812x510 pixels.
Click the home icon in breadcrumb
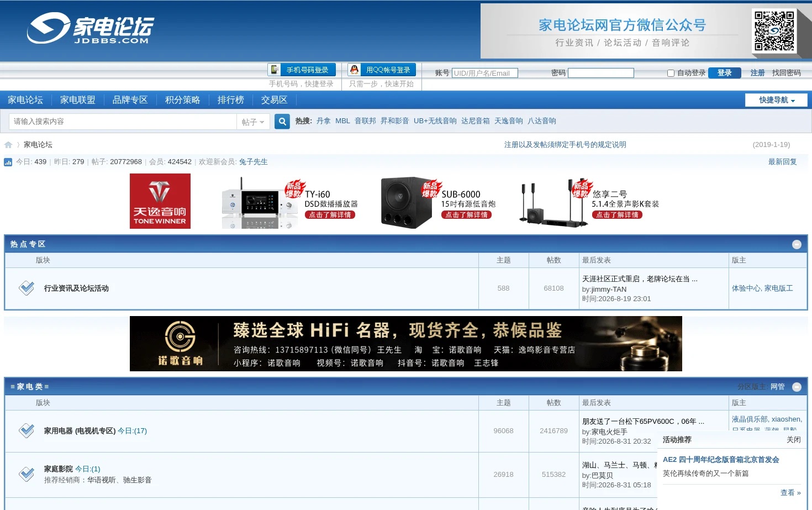point(8,145)
